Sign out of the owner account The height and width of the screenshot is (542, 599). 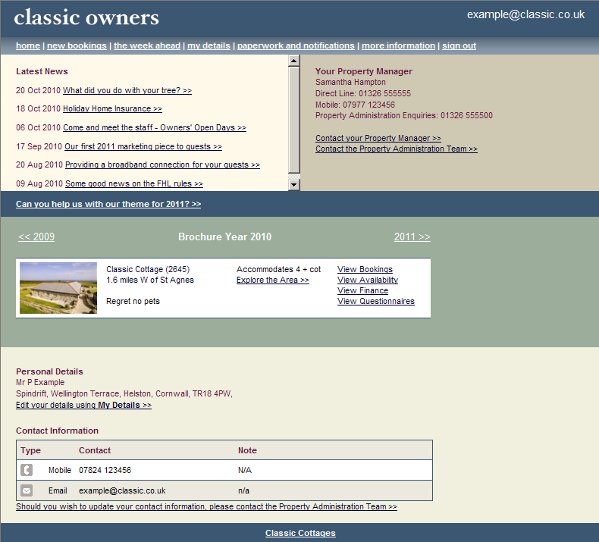coord(459,46)
